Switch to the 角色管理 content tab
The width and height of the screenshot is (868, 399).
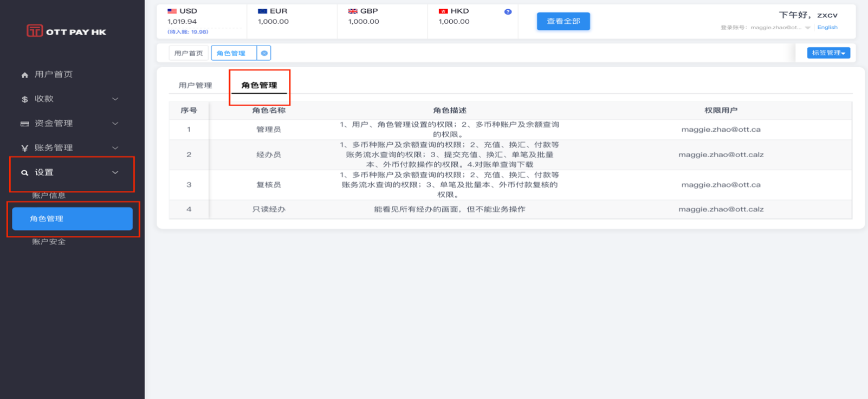click(x=259, y=85)
